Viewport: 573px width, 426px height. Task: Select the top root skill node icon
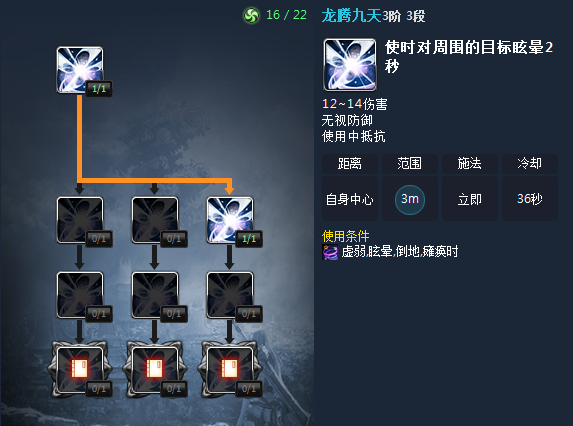pos(80,69)
